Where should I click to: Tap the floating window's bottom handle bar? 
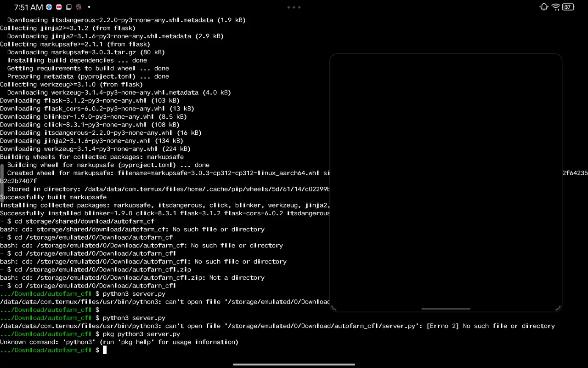(x=446, y=309)
